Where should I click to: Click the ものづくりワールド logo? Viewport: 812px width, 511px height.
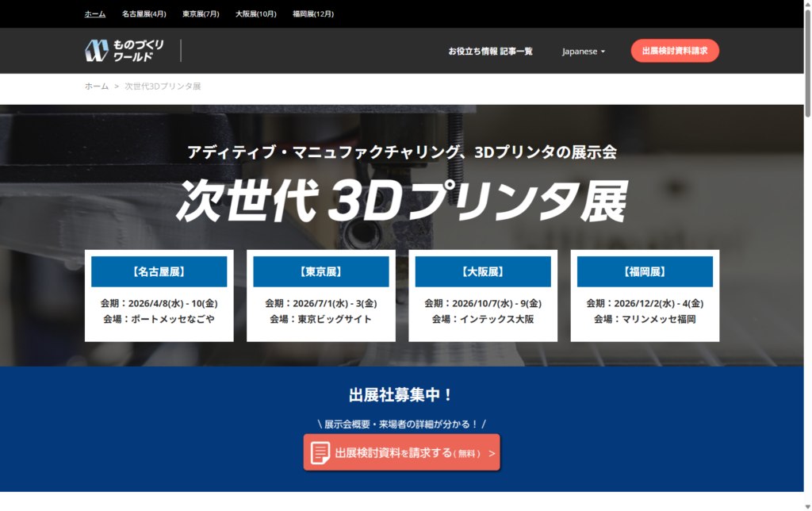(x=124, y=51)
